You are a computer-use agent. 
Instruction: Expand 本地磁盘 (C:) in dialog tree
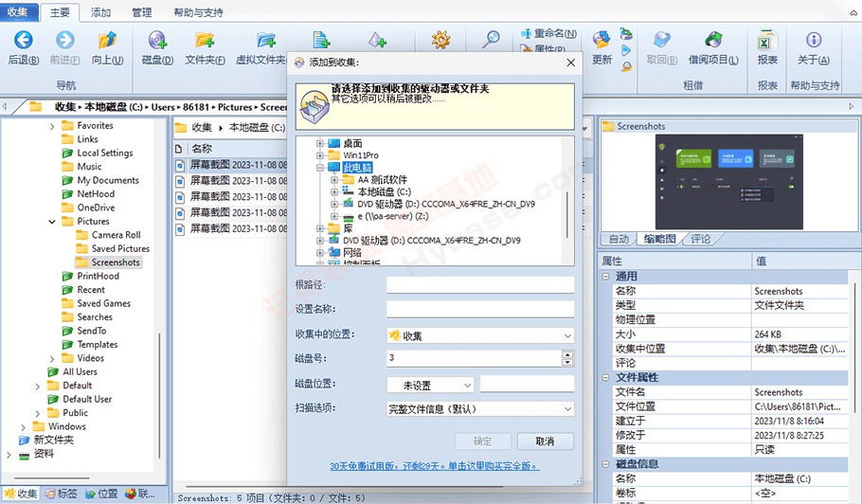(334, 191)
